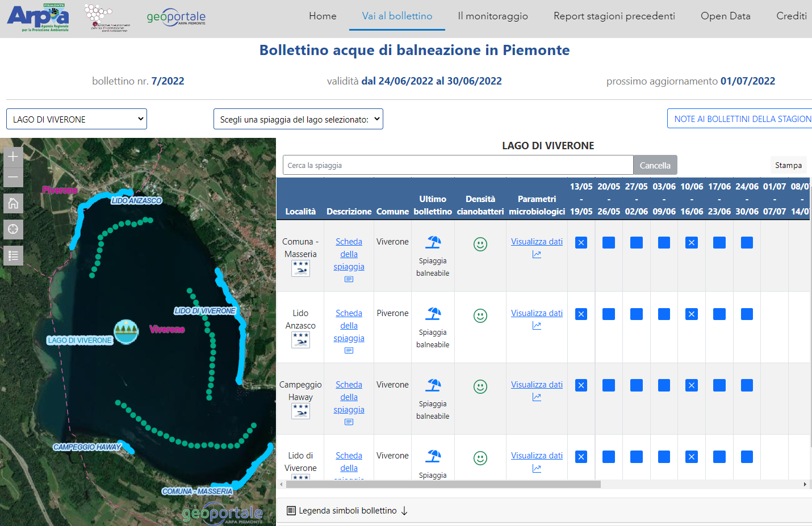Image resolution: width=812 pixels, height=526 pixels.
Task: Zoom out on the map
Action: coord(13,178)
